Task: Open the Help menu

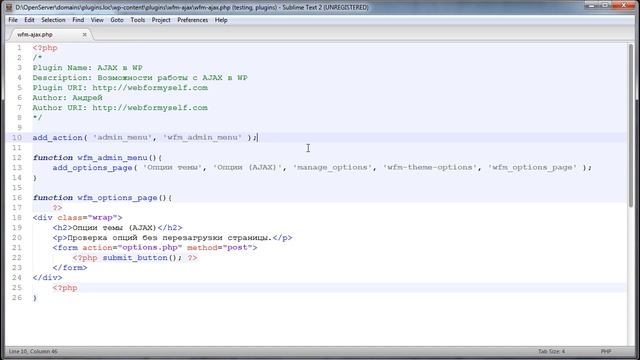Action: (221, 20)
